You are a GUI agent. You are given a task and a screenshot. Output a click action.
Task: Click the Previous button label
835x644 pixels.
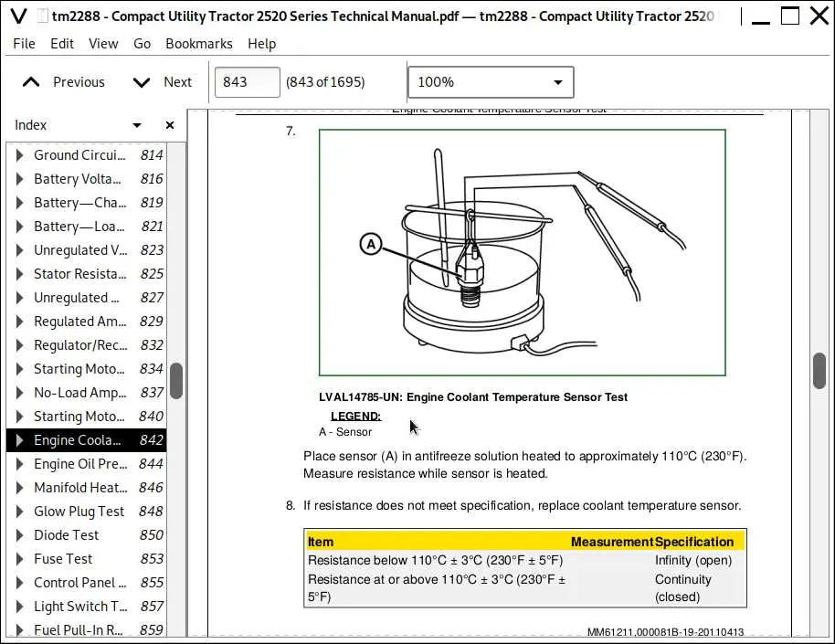(x=79, y=82)
